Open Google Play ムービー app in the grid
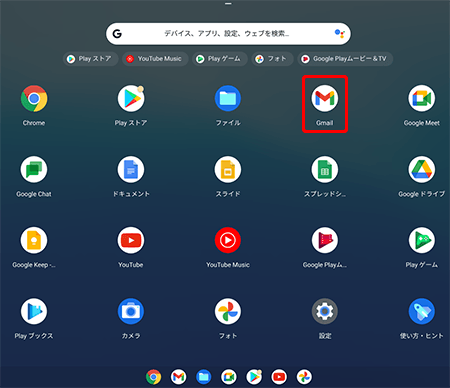This screenshot has width=450, height=388. click(x=325, y=240)
